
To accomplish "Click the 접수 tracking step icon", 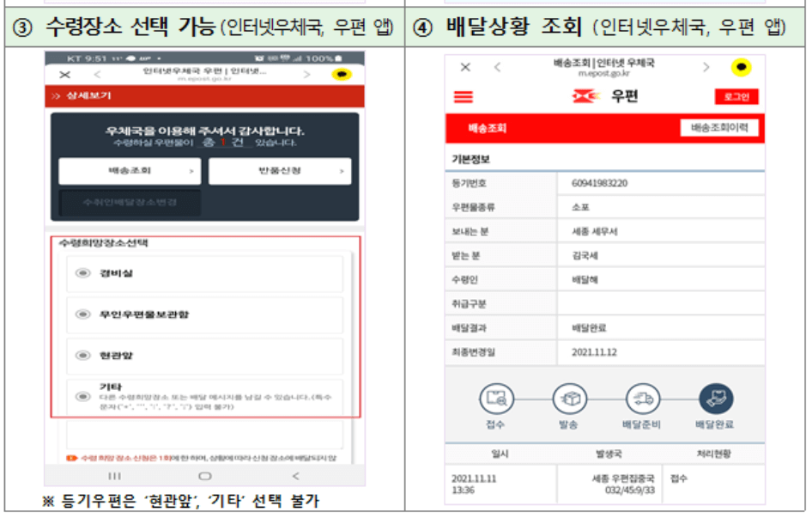I will [x=497, y=399].
